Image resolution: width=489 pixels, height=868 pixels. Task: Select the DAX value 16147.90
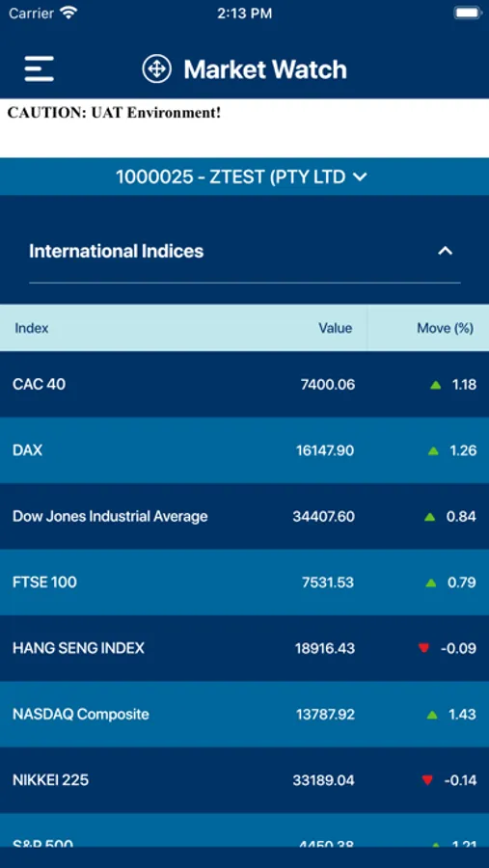click(325, 450)
